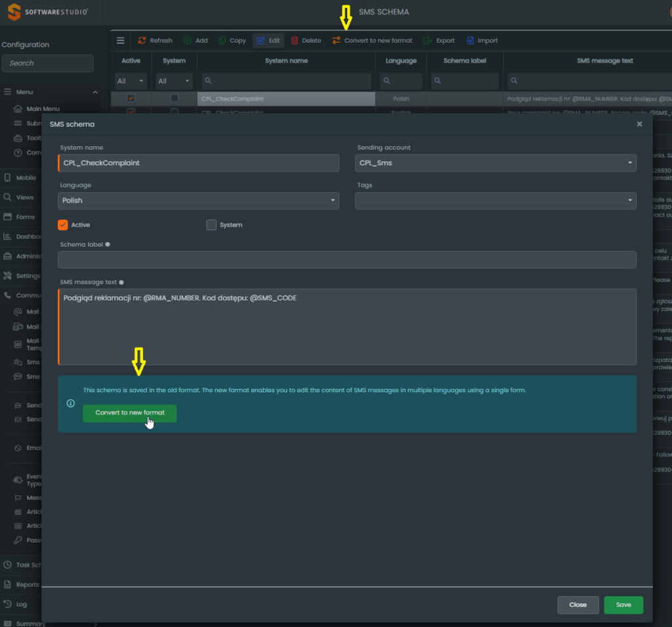Open the Sending account dropdown
The height and width of the screenshot is (627, 672).
pos(496,163)
